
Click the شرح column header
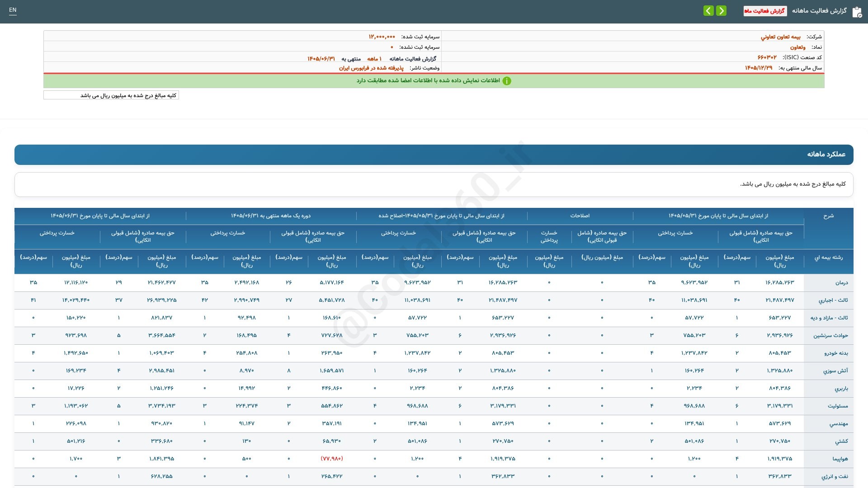[x=828, y=216]
